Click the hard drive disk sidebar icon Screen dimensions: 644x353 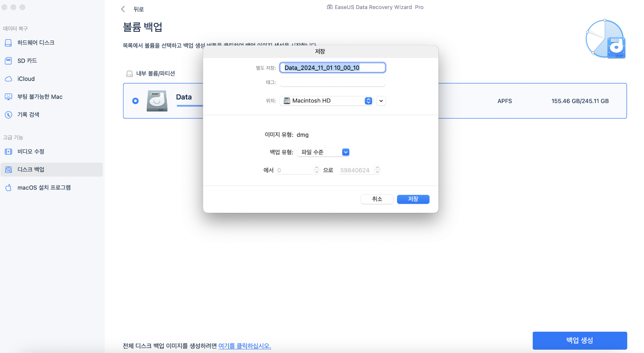pyautogui.click(x=8, y=43)
